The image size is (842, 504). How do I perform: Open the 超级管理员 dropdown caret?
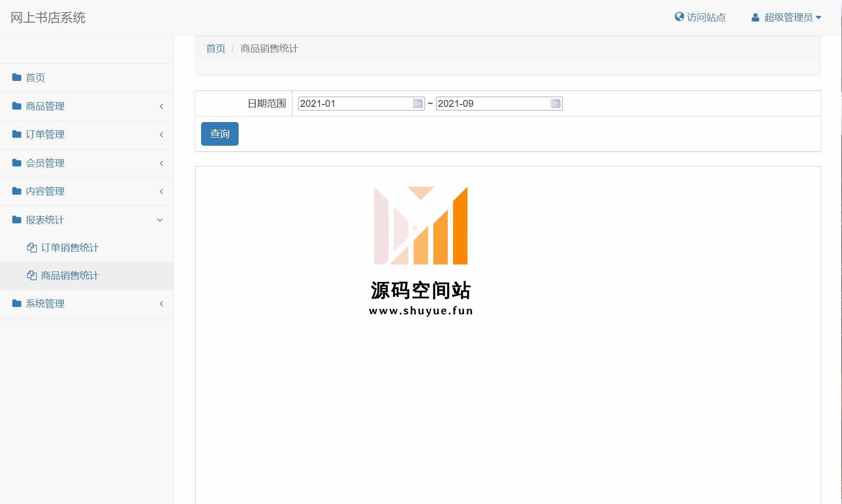point(818,18)
